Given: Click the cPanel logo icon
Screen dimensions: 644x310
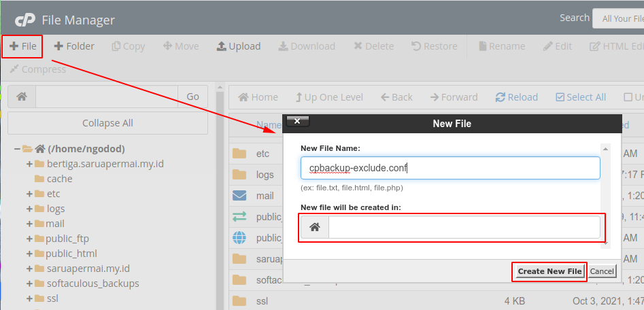Looking at the screenshot, I should [24, 20].
